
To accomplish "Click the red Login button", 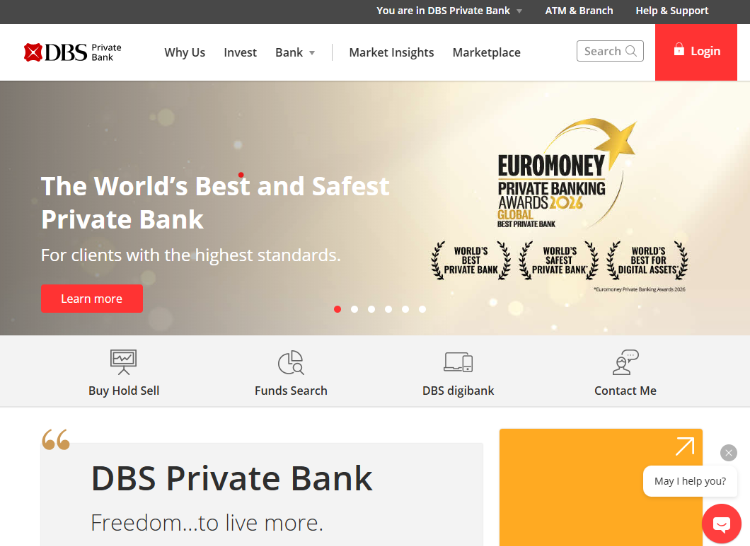I will pyautogui.click(x=696, y=52).
